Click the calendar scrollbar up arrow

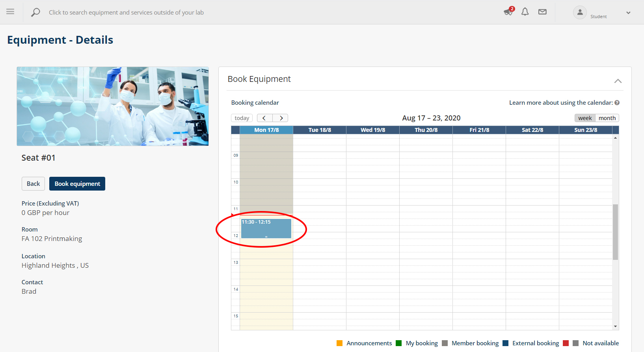click(x=615, y=138)
